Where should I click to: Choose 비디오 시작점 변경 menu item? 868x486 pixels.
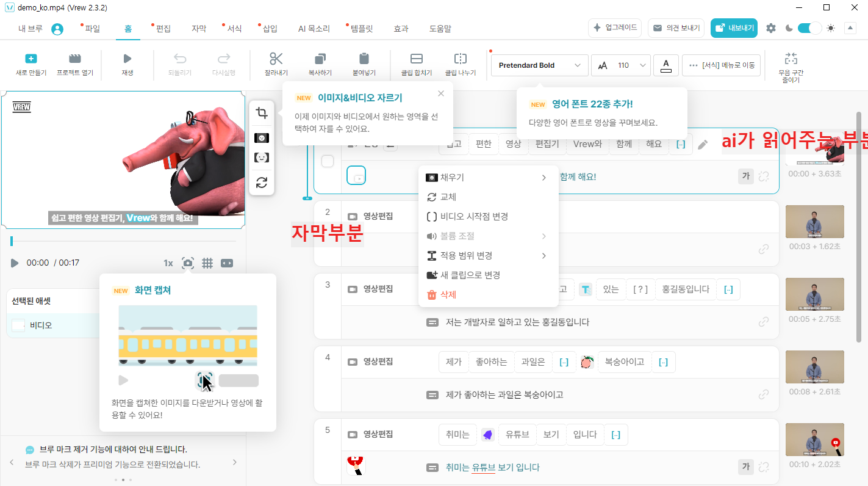[488, 217]
